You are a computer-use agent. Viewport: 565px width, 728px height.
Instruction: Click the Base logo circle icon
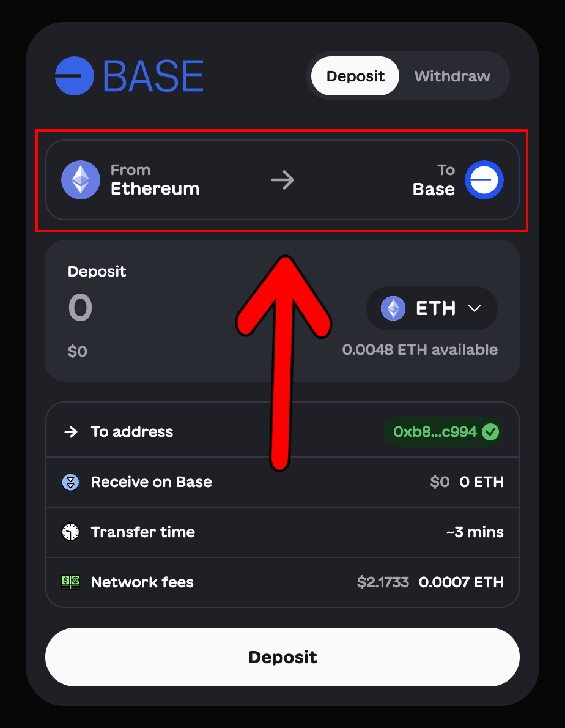74,76
